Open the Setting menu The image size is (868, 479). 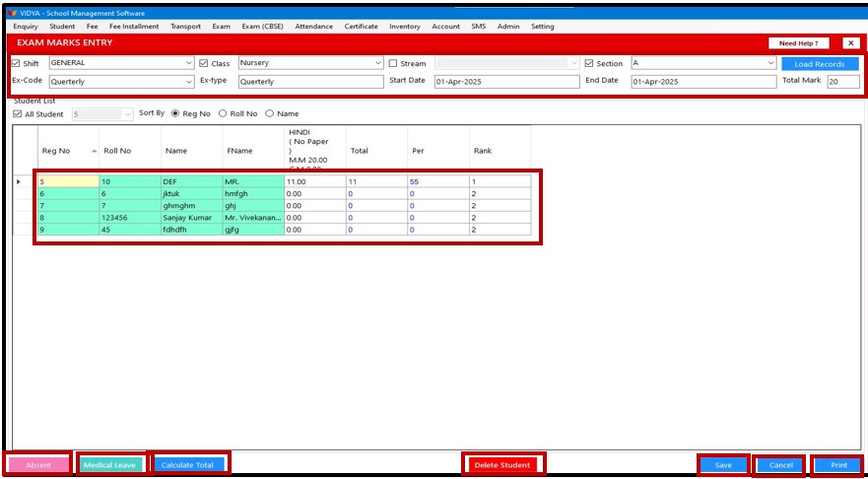click(x=543, y=27)
